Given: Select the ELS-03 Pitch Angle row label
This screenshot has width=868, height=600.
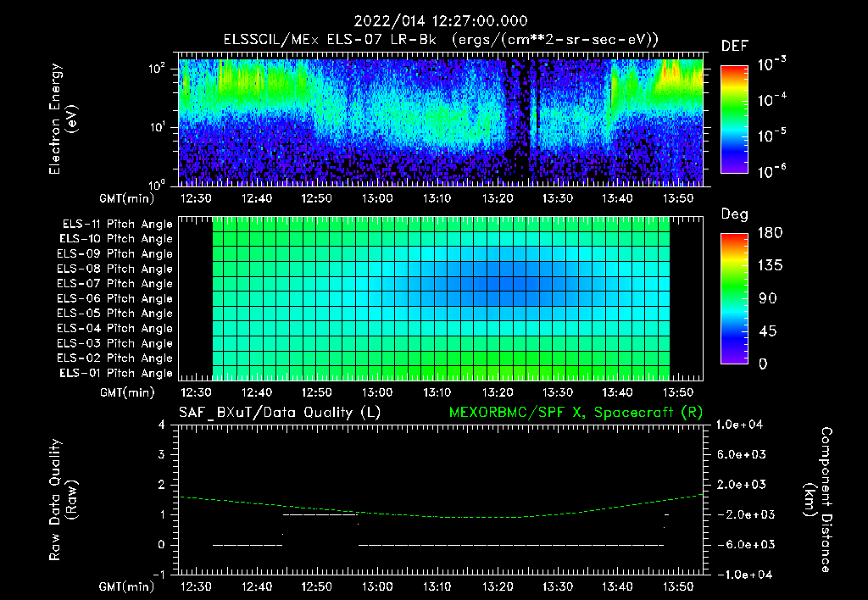Looking at the screenshot, I should tap(115, 343).
